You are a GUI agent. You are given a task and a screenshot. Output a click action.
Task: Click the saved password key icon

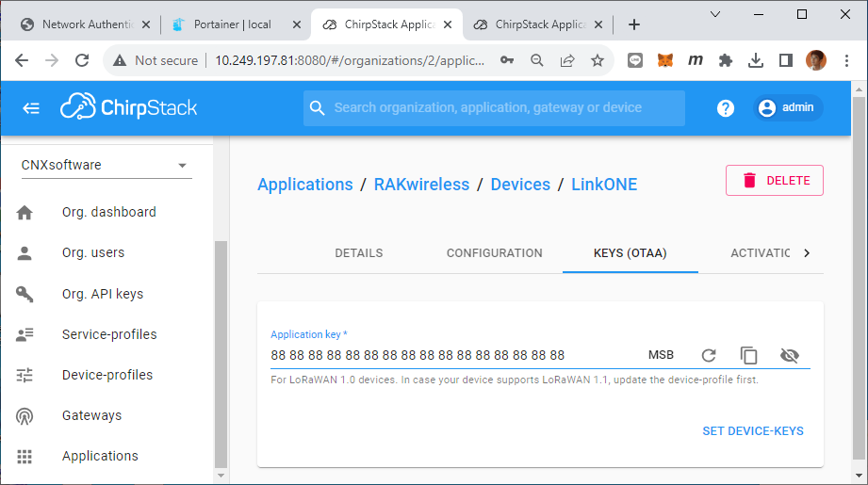tap(506, 60)
